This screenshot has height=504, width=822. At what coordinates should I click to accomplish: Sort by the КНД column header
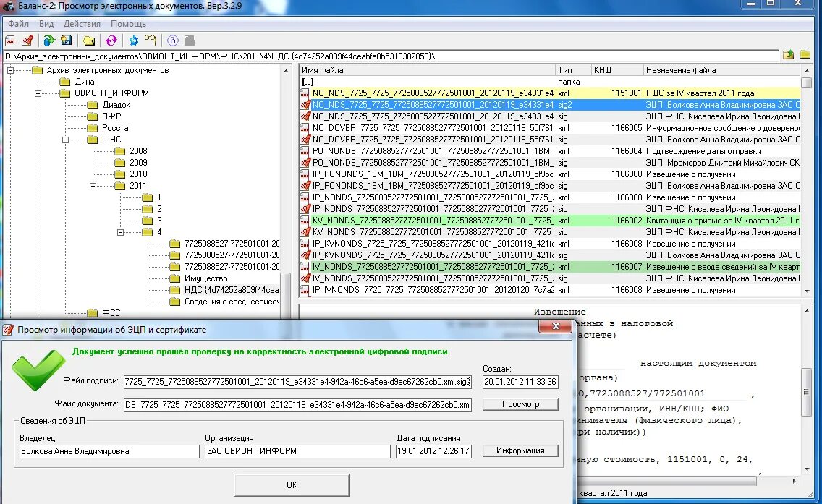tap(617, 70)
